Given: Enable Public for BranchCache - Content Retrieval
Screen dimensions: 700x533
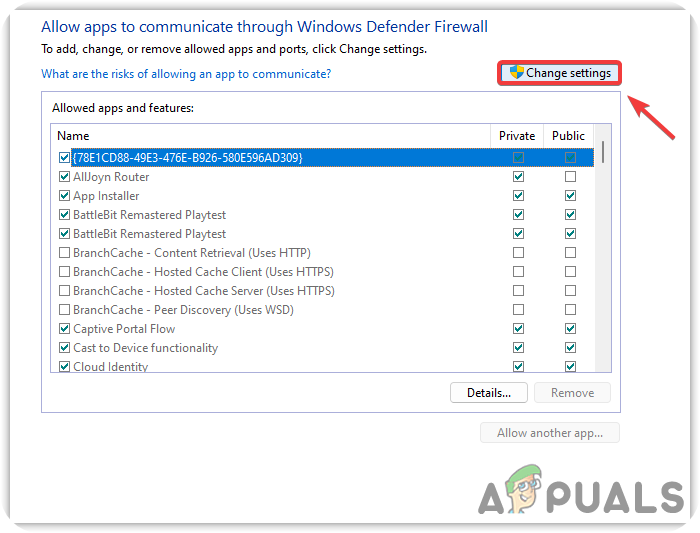Looking at the screenshot, I should pos(570,253).
